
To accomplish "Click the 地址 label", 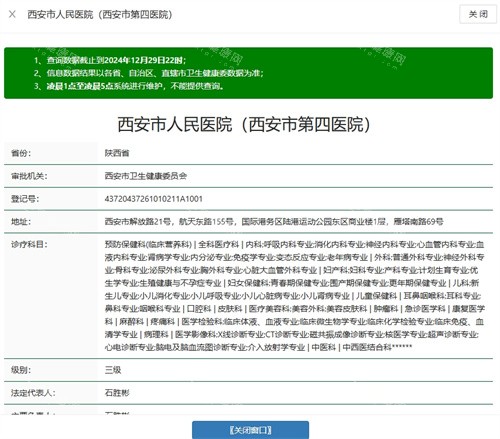I will [x=21, y=222].
